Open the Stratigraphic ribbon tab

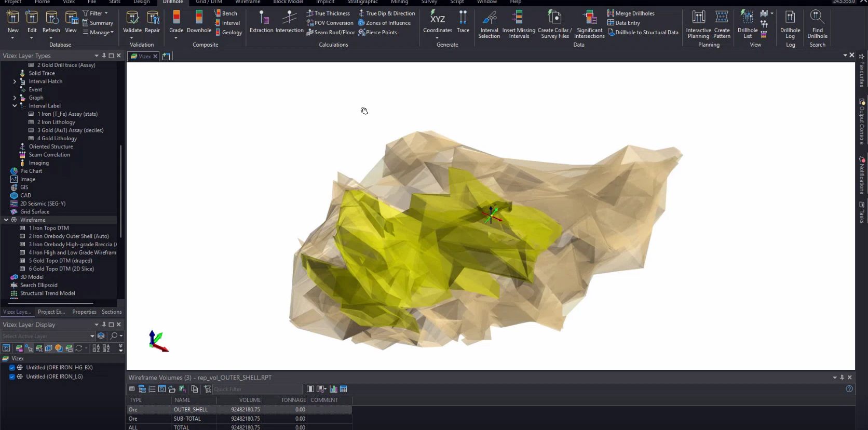click(362, 2)
